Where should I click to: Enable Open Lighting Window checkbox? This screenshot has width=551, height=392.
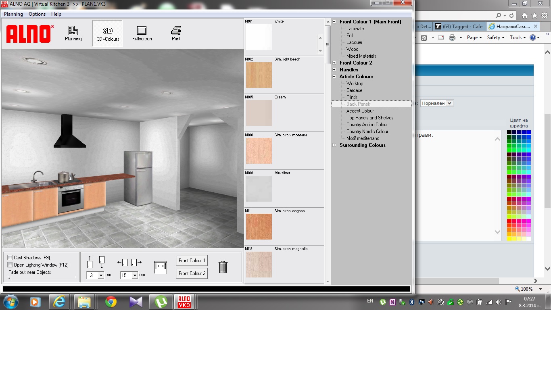(10, 265)
